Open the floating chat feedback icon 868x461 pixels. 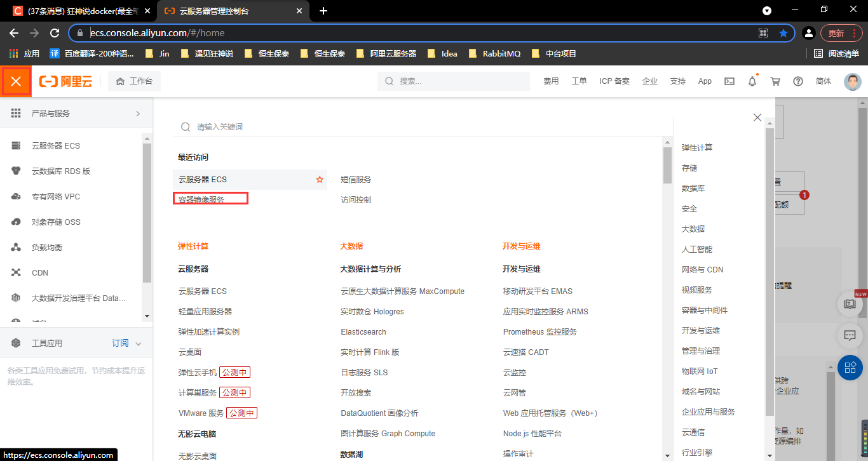(x=850, y=335)
